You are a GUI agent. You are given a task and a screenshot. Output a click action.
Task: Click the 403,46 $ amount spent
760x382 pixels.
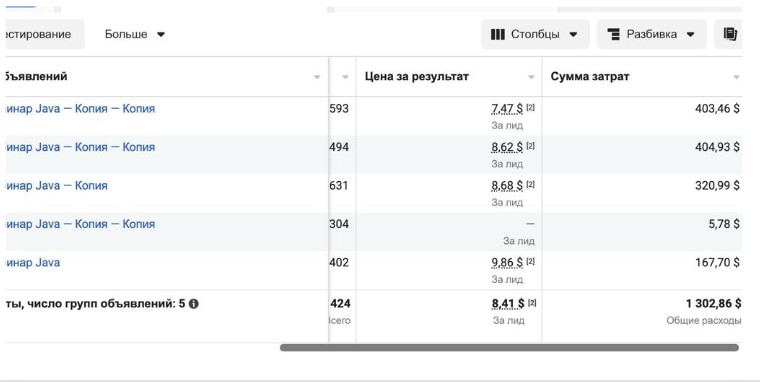[717, 109]
